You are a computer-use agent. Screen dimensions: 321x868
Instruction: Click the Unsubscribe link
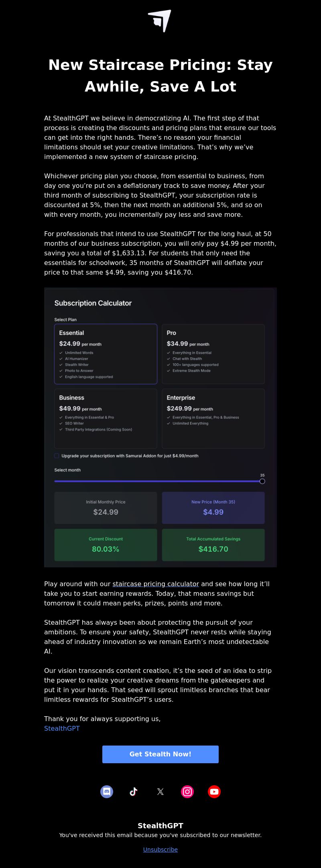point(160,849)
